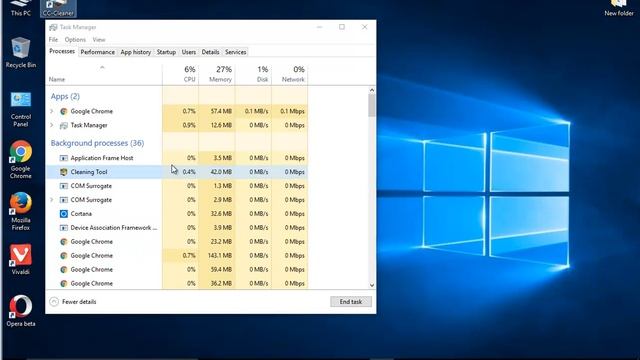
Task: Switch to the Users tab
Action: click(x=189, y=52)
